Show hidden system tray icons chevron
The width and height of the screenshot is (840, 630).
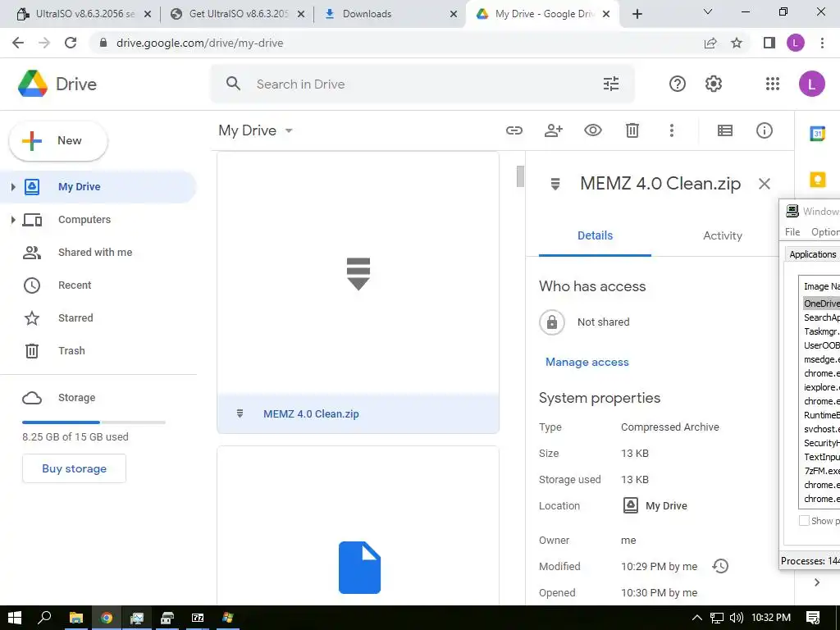click(696, 618)
